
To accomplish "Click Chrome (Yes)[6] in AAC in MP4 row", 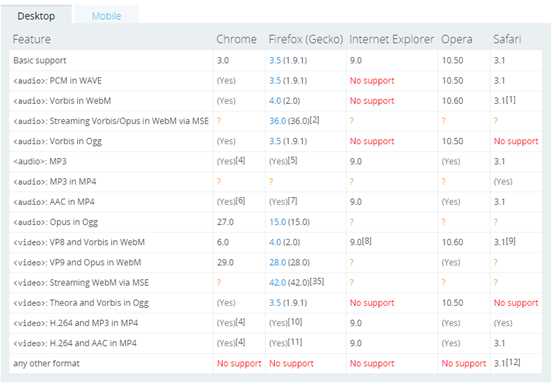I will (x=231, y=201).
